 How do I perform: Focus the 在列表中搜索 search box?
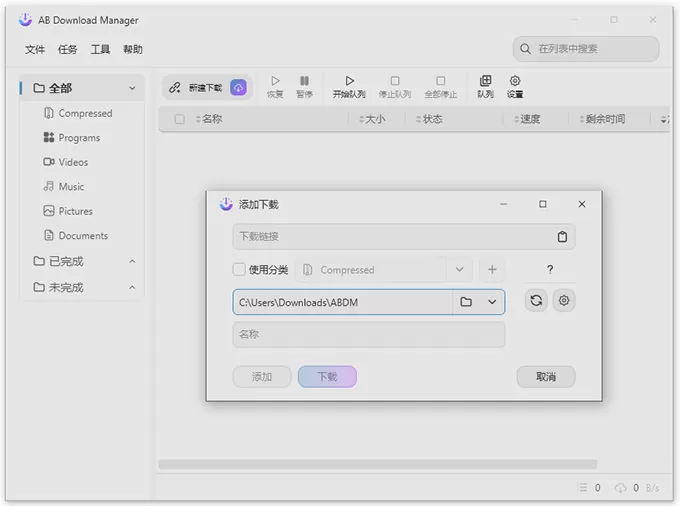586,49
